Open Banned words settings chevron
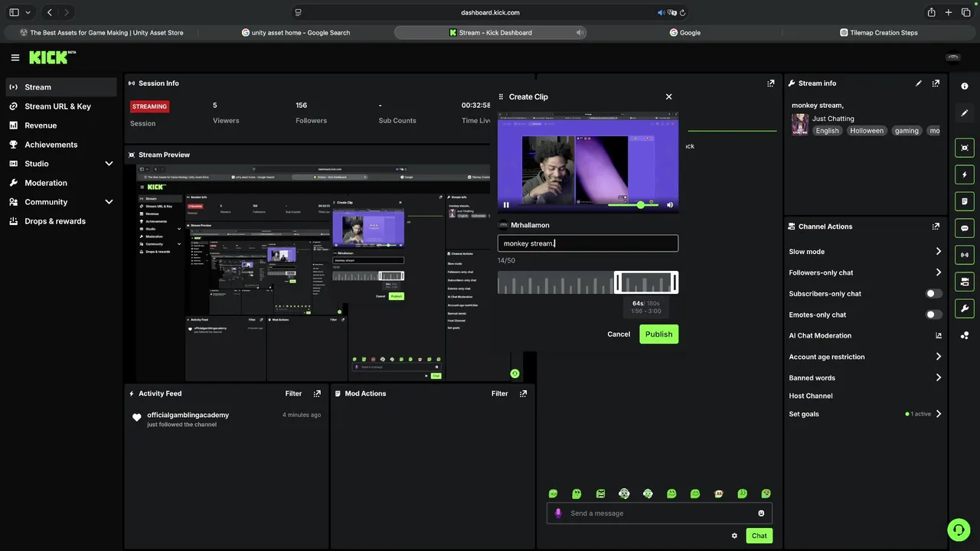This screenshot has height=551, width=980. (939, 378)
